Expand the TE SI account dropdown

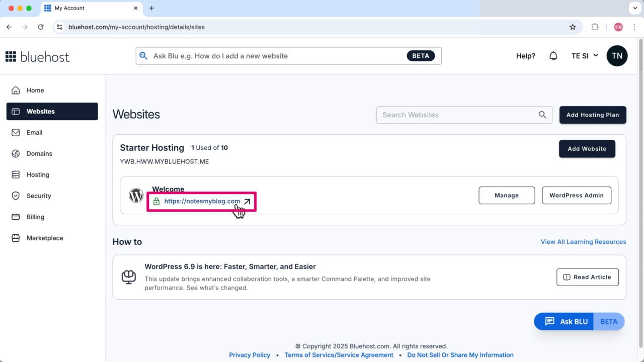[x=585, y=56]
